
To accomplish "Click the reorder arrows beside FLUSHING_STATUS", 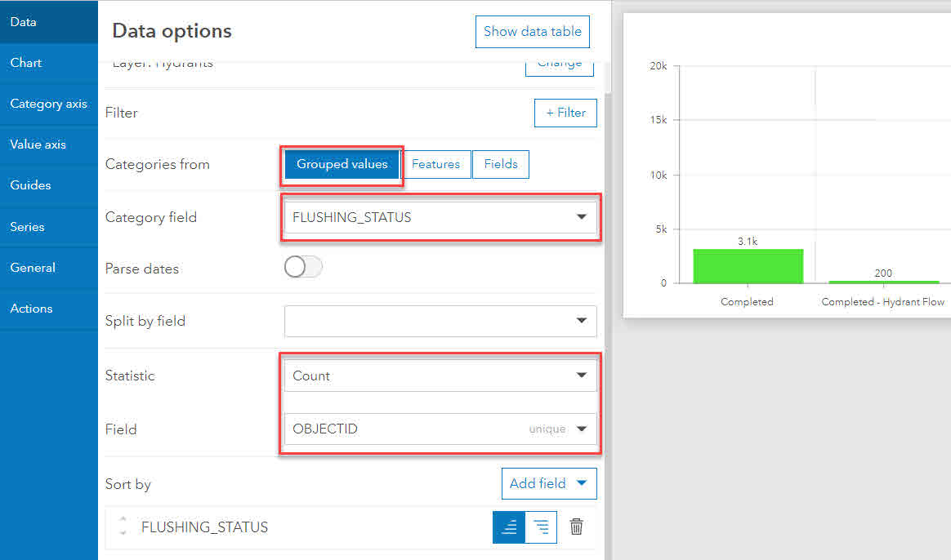I will [x=123, y=527].
